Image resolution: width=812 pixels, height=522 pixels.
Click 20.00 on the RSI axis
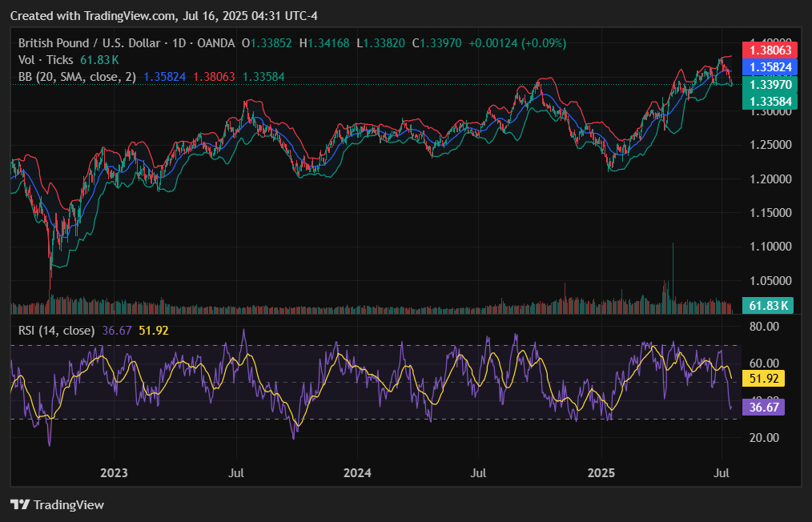pyautogui.click(x=764, y=438)
